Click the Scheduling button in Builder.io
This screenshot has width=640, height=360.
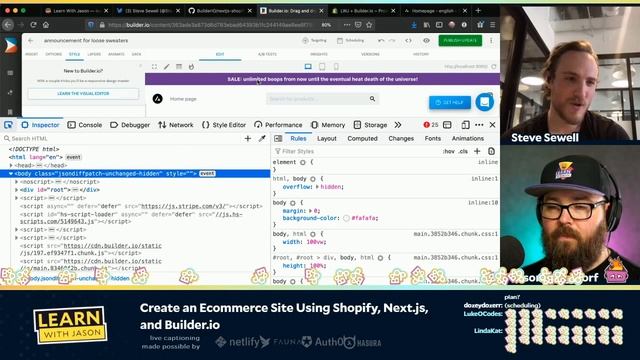coord(351,40)
